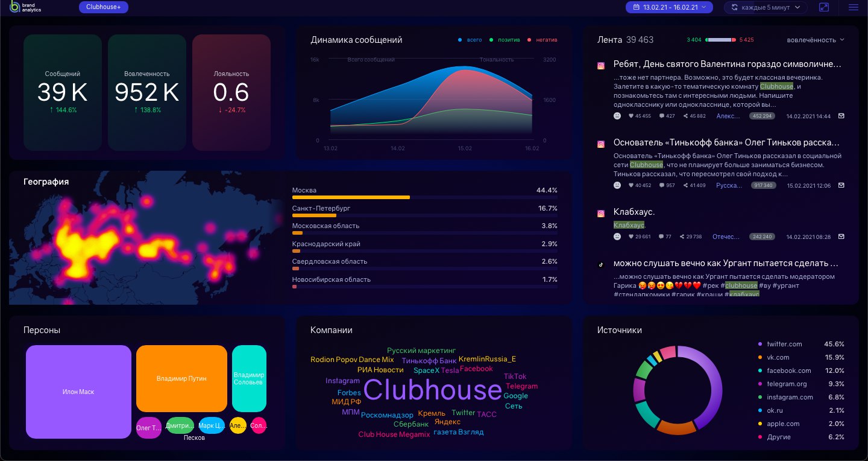Click share icon showing 29 738

682,237
